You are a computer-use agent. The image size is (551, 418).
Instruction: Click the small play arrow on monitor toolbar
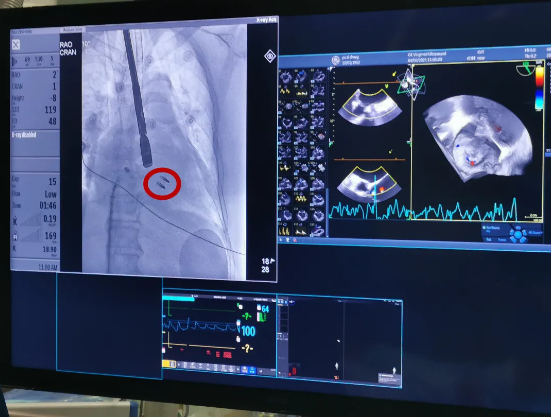click(x=179, y=365)
